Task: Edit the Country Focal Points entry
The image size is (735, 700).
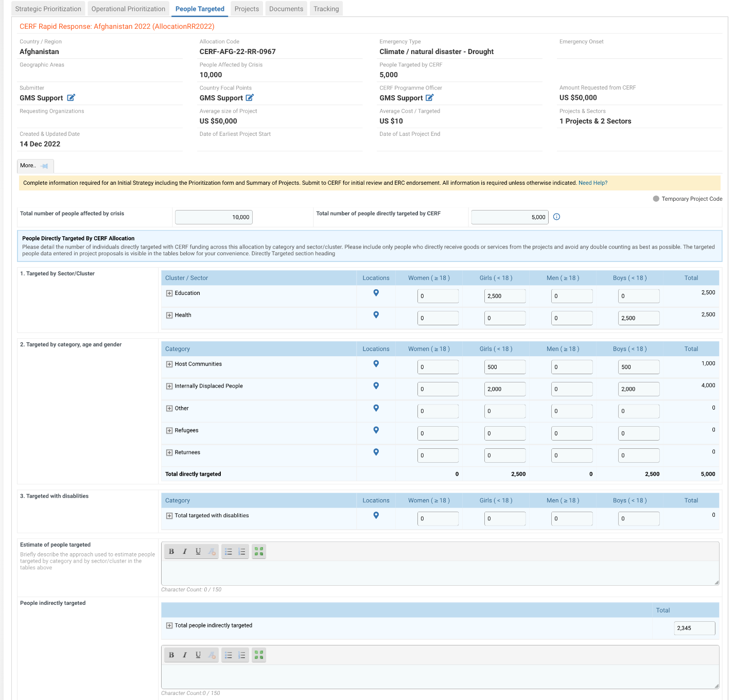Action: (250, 98)
